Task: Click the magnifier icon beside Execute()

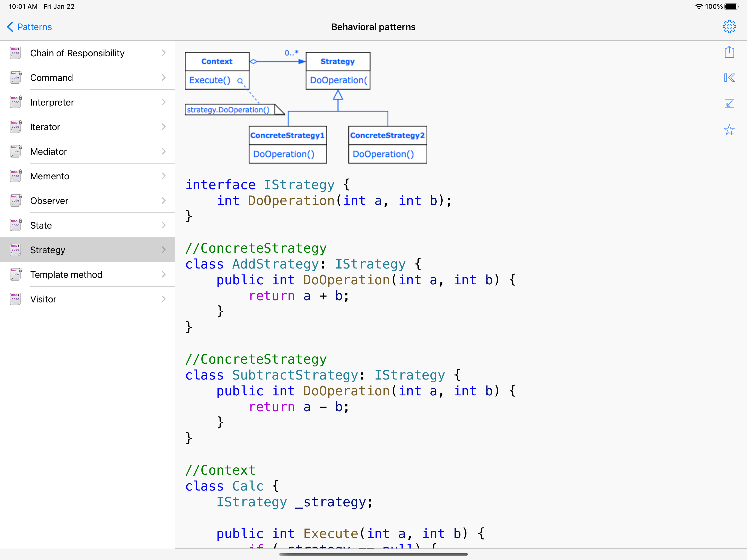Action: (x=240, y=81)
